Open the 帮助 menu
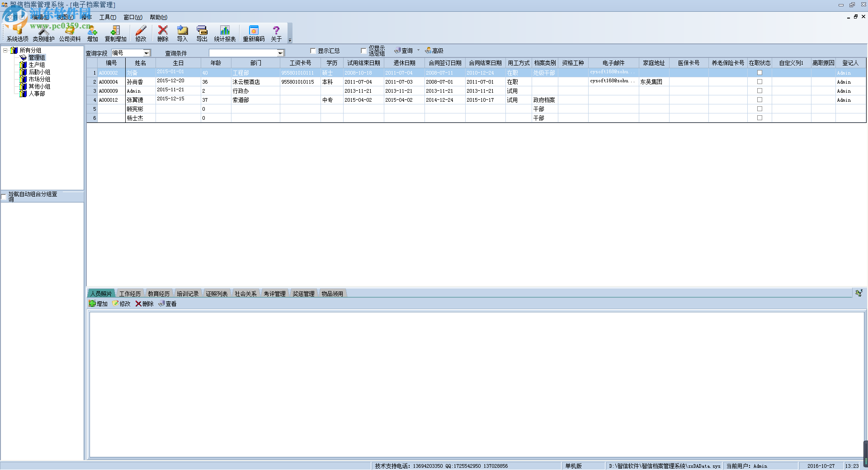Screen dimensions: 868x470 pos(158,17)
